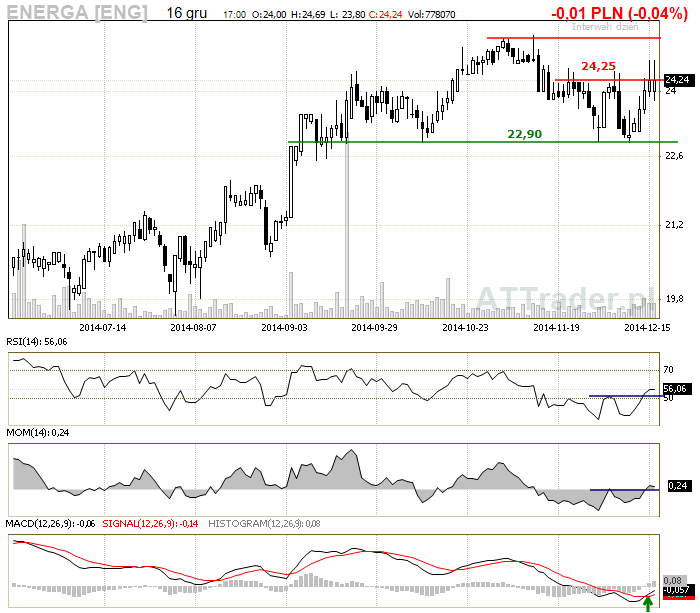Image resolution: width=700 pixels, height=613 pixels.
Task: Click the time value 17:00
Action: coord(234,15)
